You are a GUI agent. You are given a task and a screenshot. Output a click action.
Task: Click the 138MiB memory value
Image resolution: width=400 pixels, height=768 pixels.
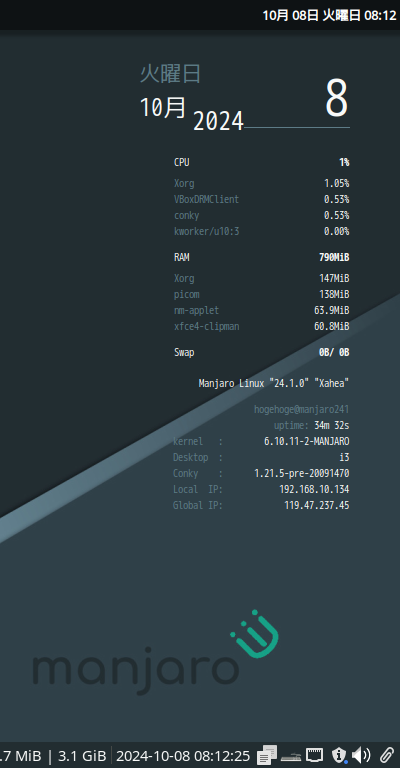[334, 294]
